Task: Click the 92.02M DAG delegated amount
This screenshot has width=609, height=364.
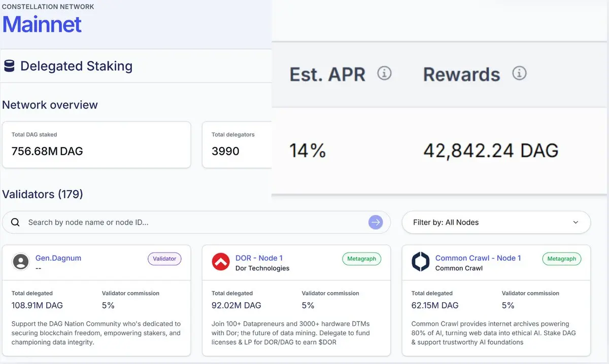Action: (x=236, y=305)
